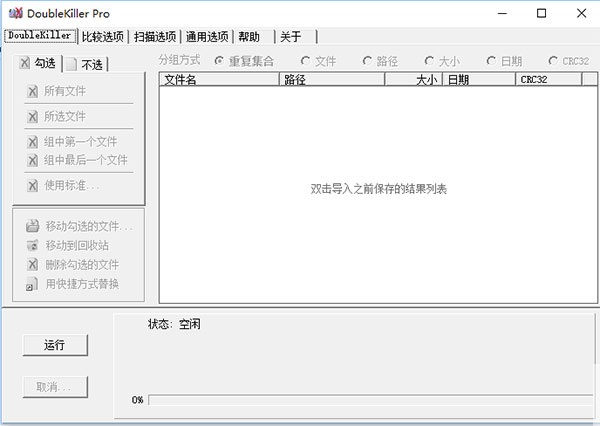The width and height of the screenshot is (600, 426).
Task: Switch to the DoubleKiller main tab
Action: 40,36
